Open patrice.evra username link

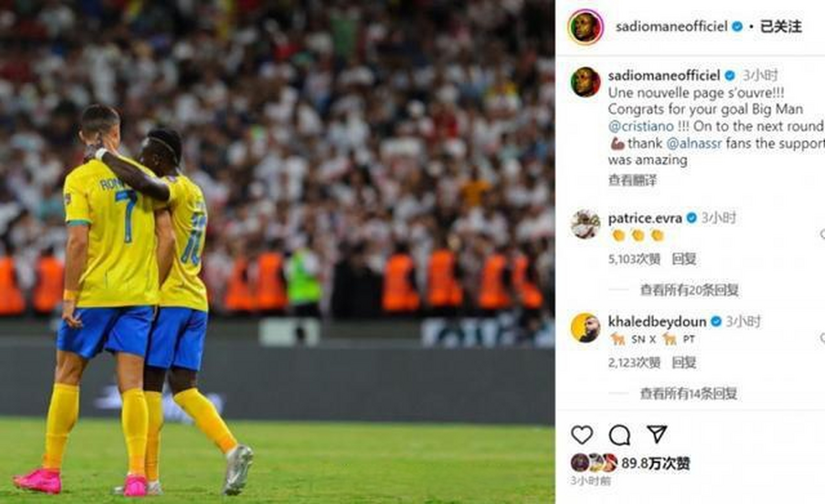645,218
